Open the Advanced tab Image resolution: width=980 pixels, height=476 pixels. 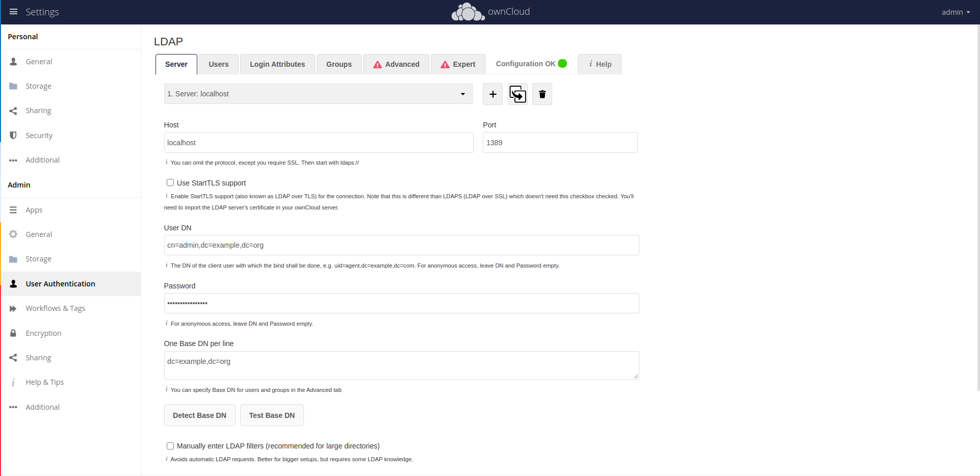tap(396, 64)
